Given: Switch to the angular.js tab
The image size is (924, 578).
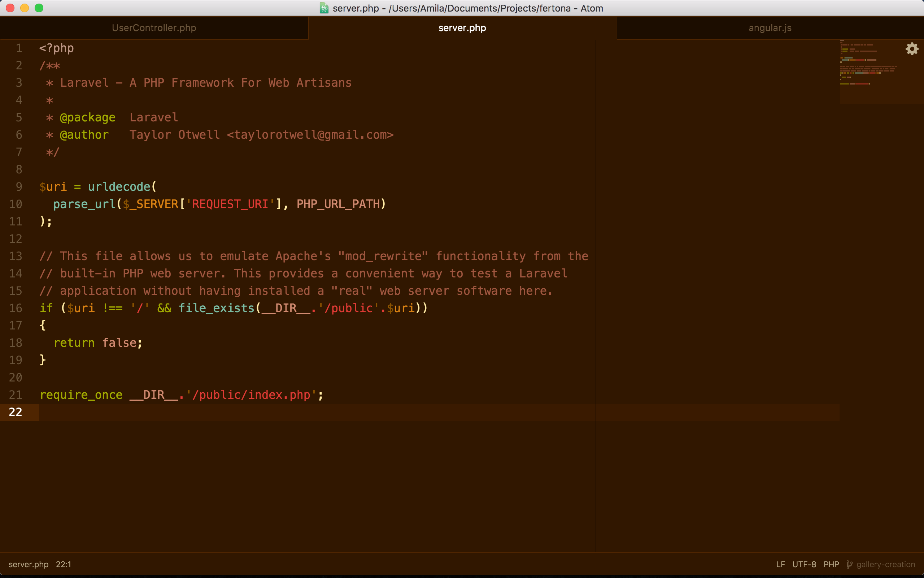Looking at the screenshot, I should coord(770,28).
